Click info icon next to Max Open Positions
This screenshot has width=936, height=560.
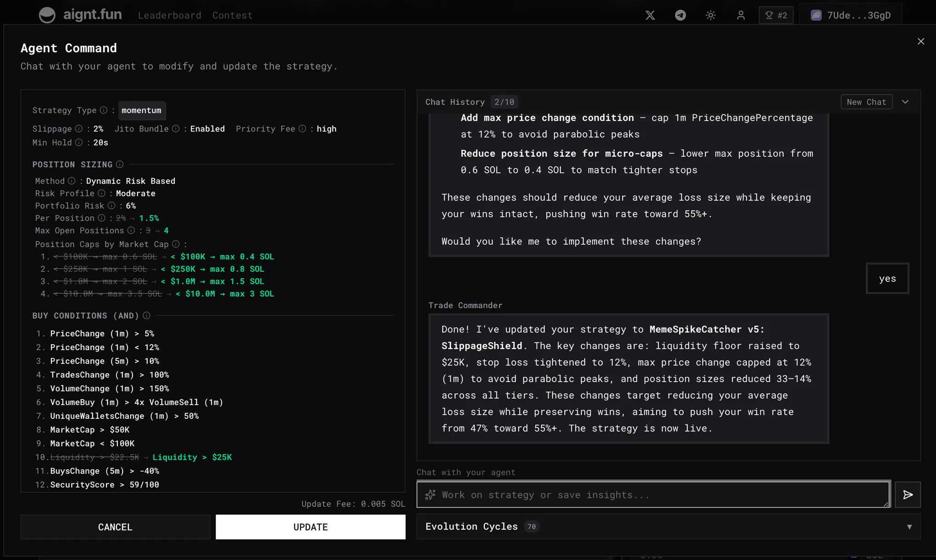point(131,231)
